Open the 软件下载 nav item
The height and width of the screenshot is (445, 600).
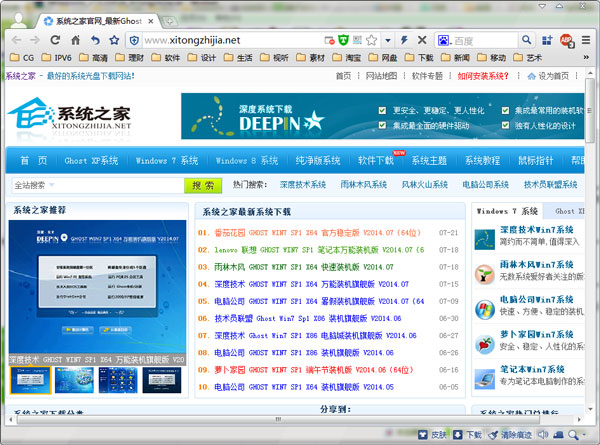point(376,161)
